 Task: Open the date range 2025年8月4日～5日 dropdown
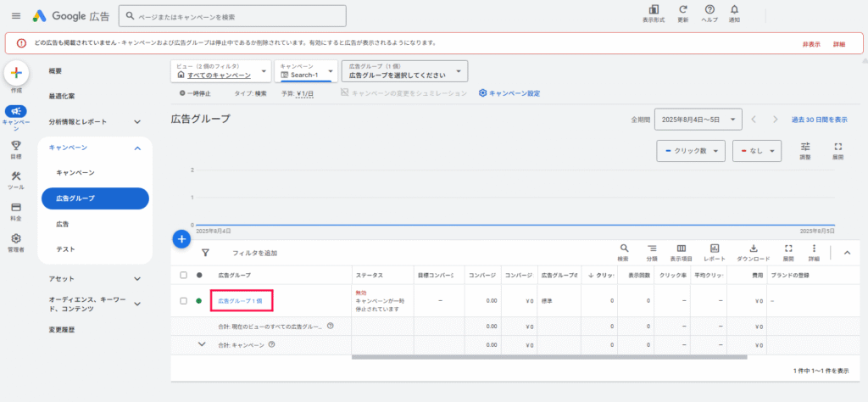point(698,120)
